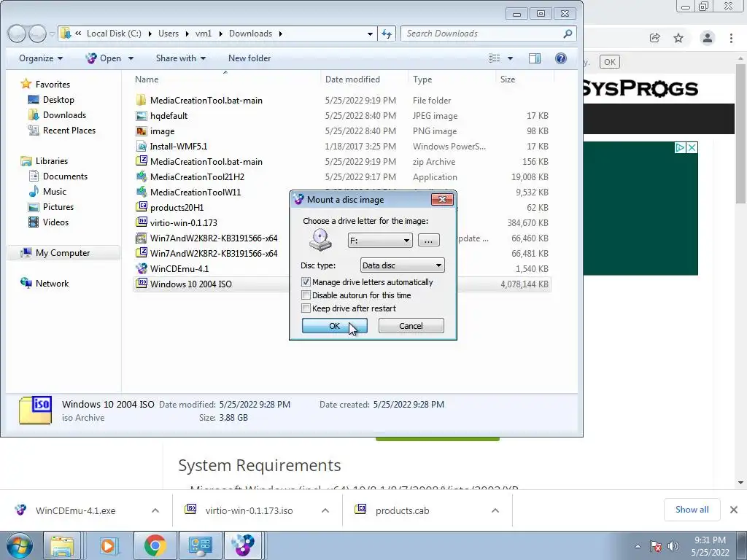Click Chrome in the Windows taskbar
This screenshot has width=747, height=560.
(155, 545)
